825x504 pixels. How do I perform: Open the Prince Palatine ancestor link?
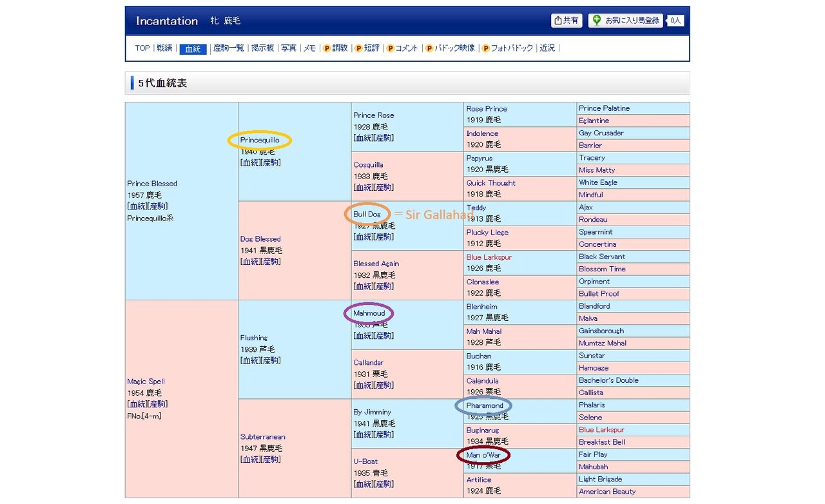coord(605,108)
